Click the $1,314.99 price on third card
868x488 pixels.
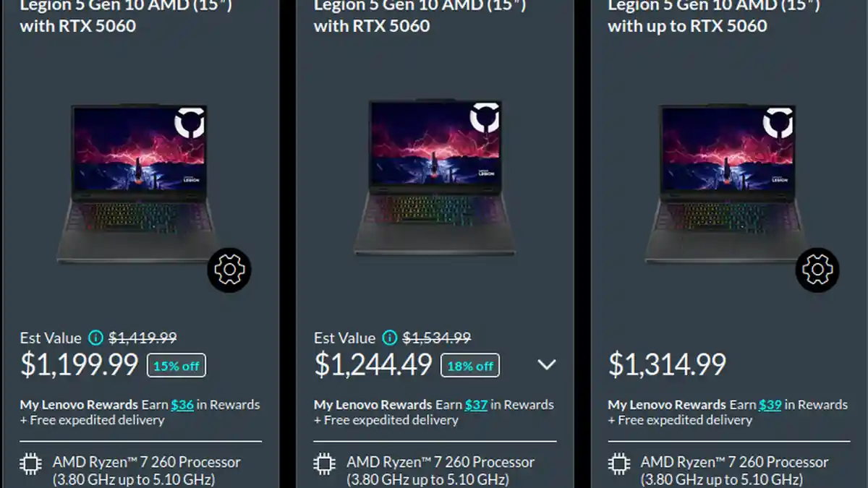coord(667,364)
